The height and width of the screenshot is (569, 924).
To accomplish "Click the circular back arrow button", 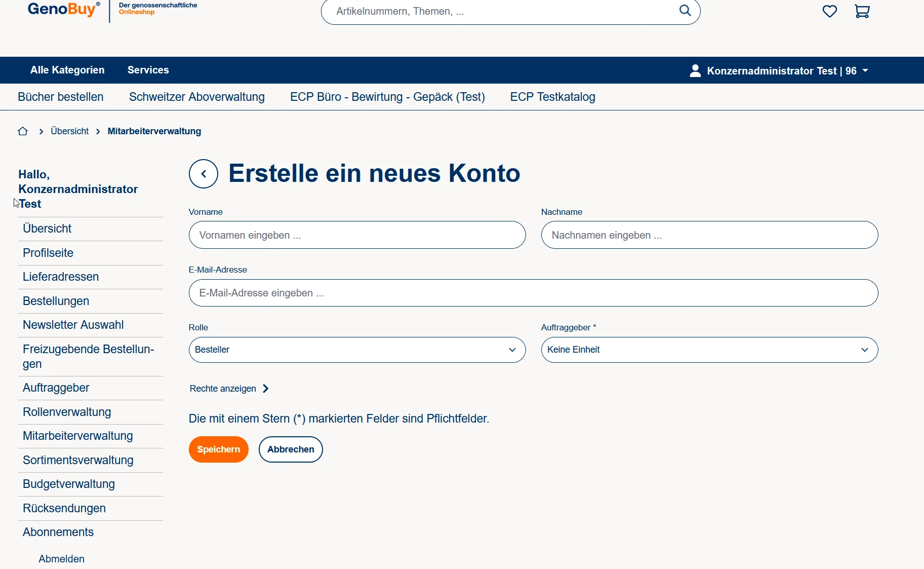I will [204, 174].
